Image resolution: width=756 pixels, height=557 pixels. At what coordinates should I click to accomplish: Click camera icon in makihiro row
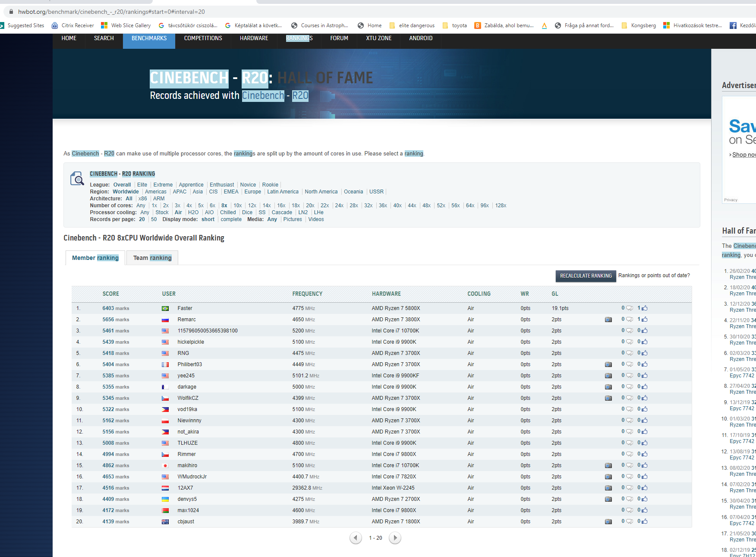point(608,465)
